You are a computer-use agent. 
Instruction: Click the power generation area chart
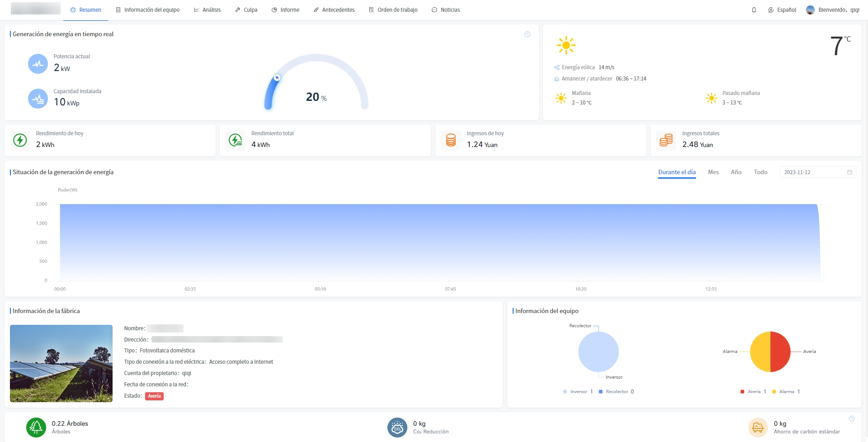click(x=440, y=242)
